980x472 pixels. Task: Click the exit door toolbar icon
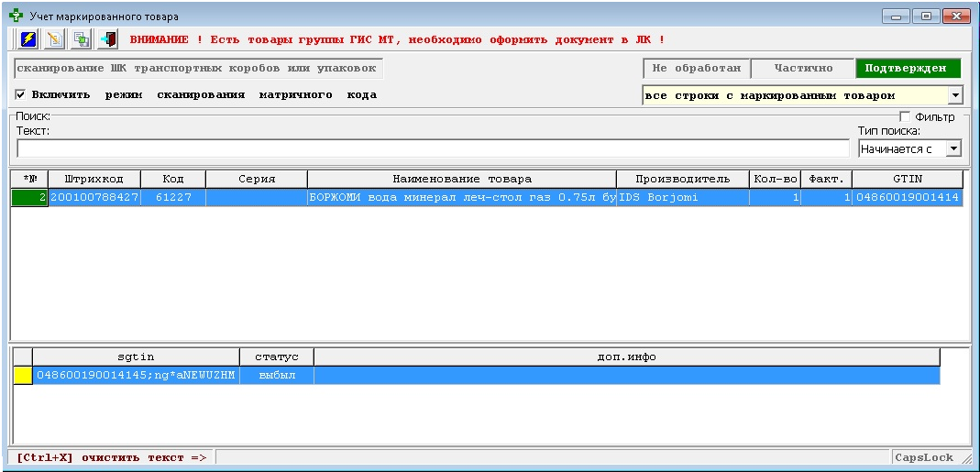[x=107, y=39]
